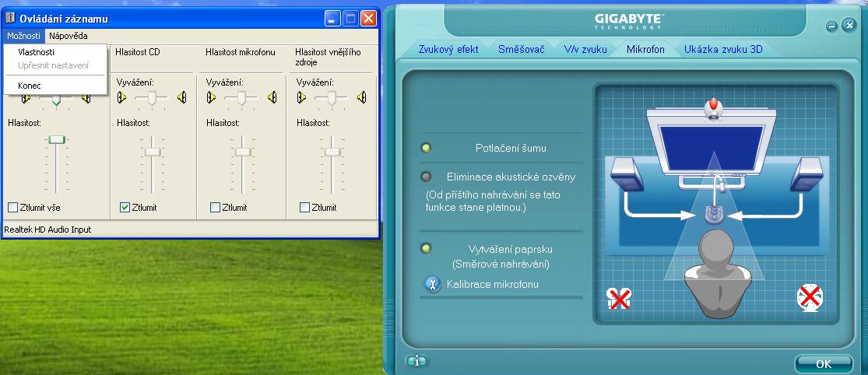Click the CD balance slider thumb
The width and height of the screenshot is (868, 375).
click(x=152, y=99)
